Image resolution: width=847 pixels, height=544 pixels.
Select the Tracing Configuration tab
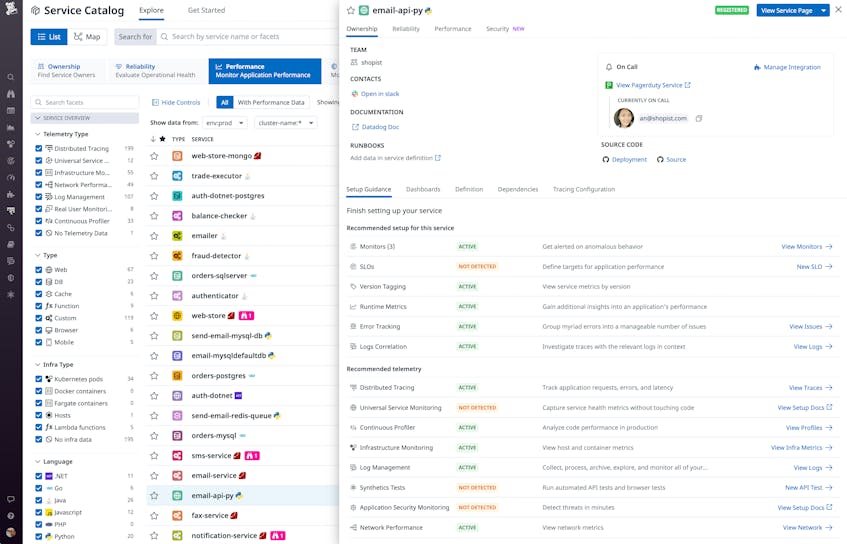583,189
